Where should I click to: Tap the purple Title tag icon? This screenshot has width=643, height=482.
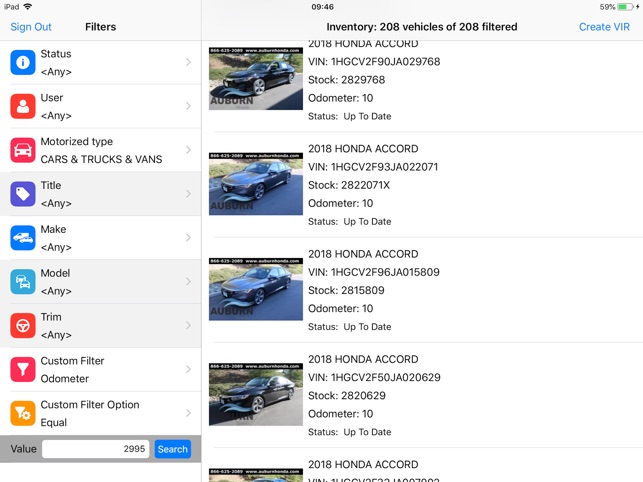(23, 194)
